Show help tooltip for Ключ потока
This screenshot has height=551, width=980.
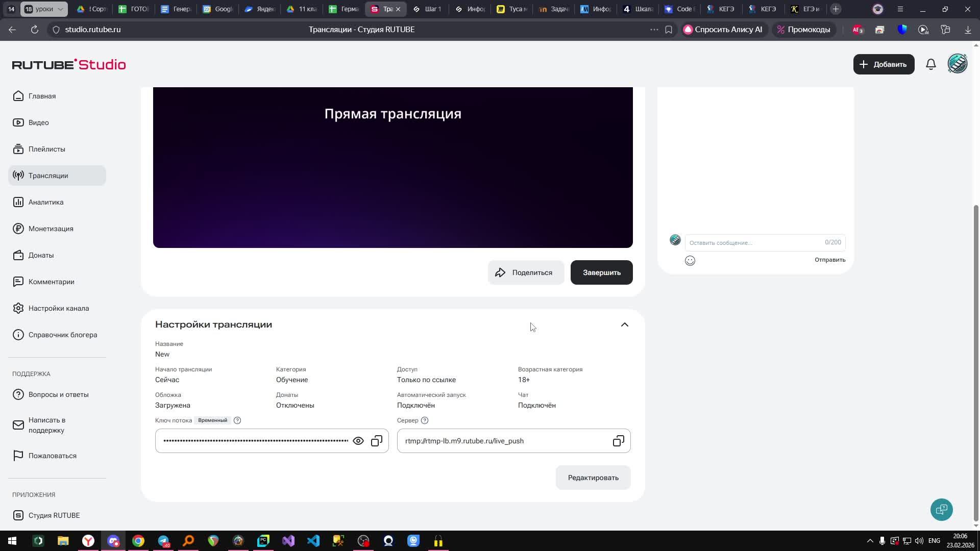(x=237, y=420)
